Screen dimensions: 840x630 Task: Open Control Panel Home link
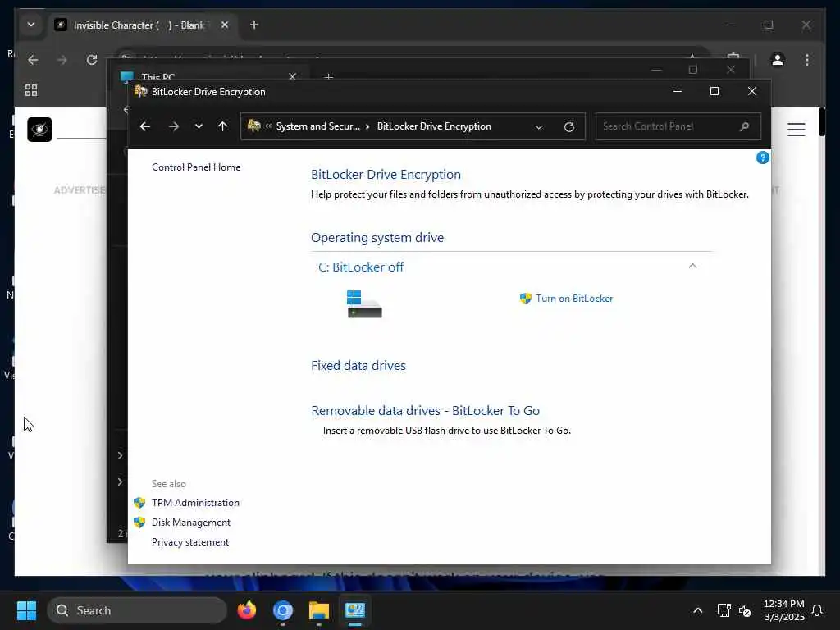pyautogui.click(x=196, y=167)
